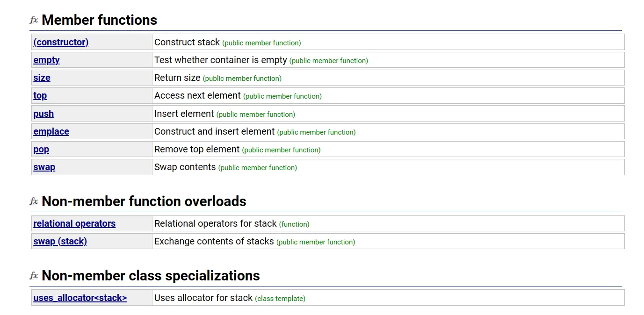The width and height of the screenshot is (644, 315).
Task: Click the 'Exchange contents of stacks' description
Action: pos(214,241)
